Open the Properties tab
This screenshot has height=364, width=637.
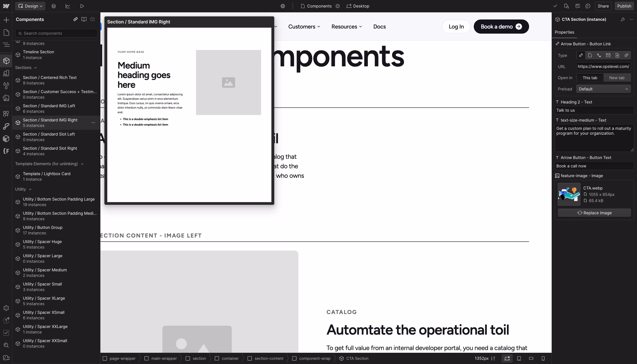564,32
